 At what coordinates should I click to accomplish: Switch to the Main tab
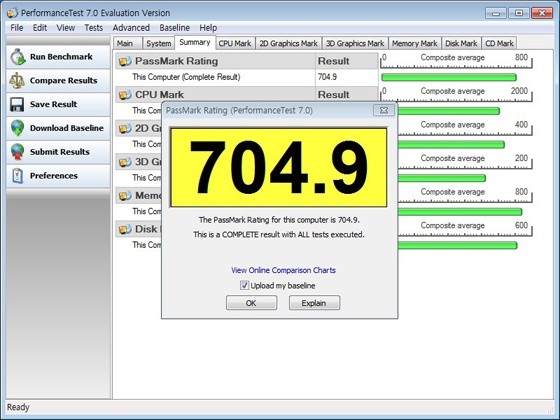(128, 43)
